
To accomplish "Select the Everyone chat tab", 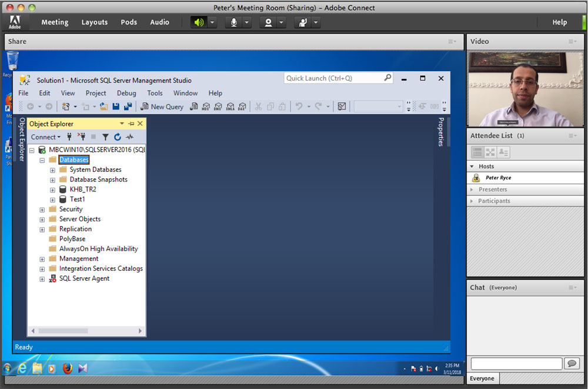I will (x=482, y=378).
